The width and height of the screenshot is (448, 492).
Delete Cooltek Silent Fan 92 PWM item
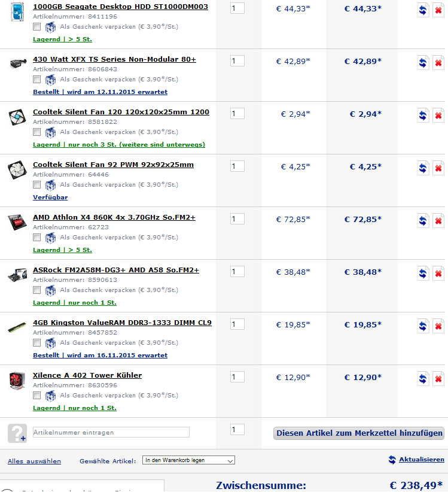[x=438, y=168]
